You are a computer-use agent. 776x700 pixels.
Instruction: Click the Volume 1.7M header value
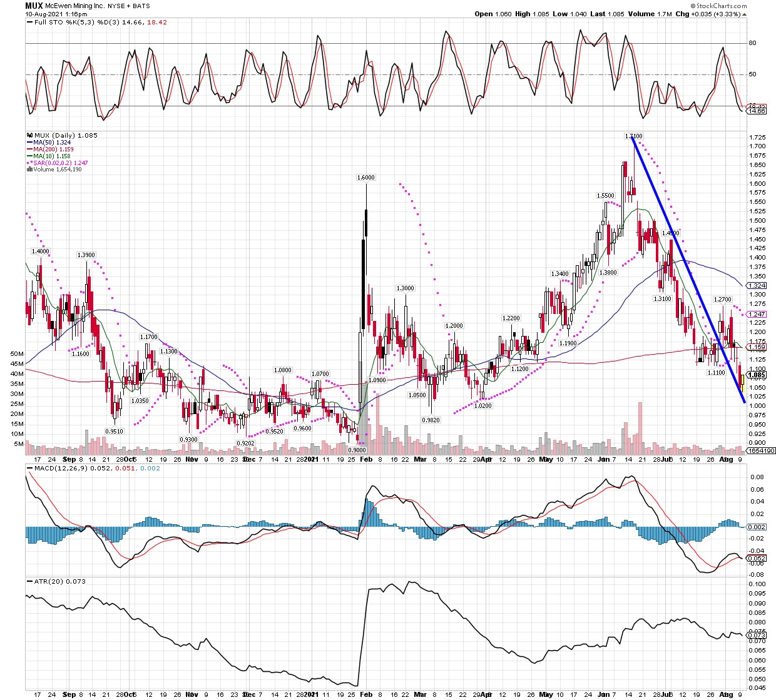[650, 14]
